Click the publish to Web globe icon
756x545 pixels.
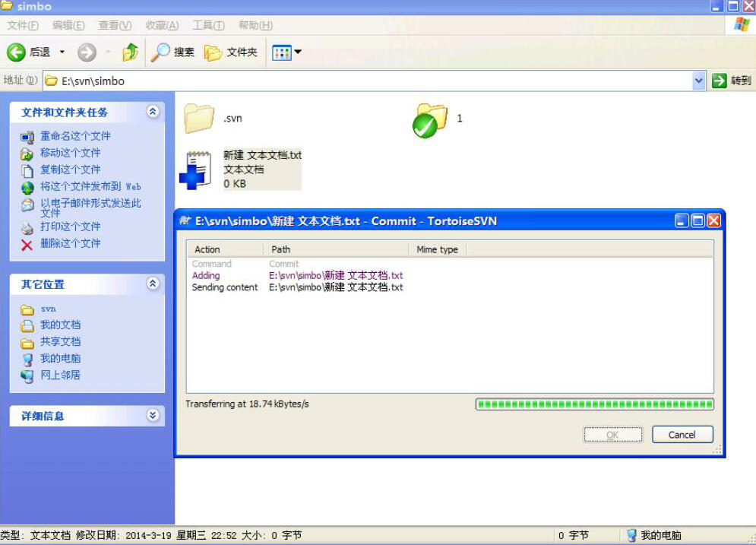pos(27,188)
